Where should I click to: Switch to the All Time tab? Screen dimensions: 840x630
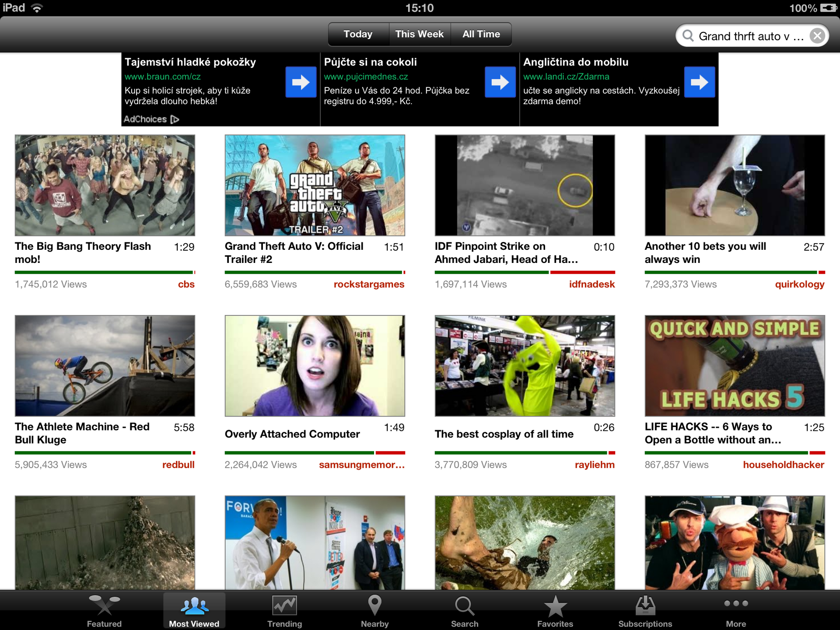(481, 34)
